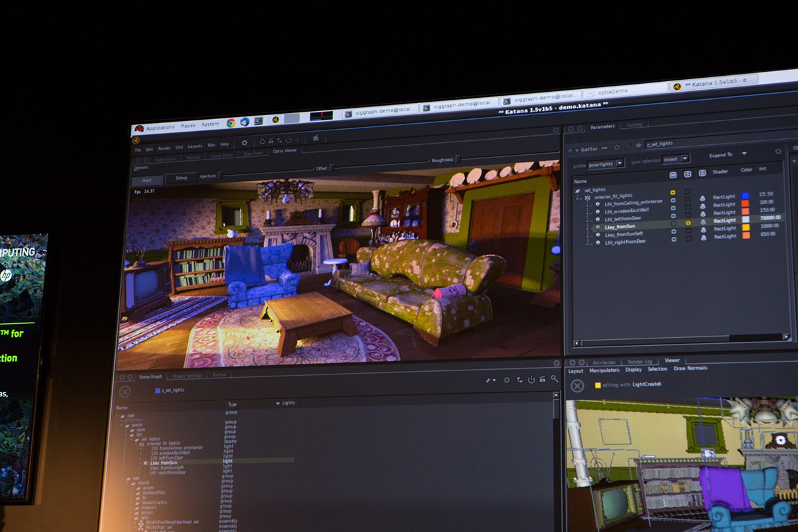Switch to the Catalog tab
Image resolution: width=798 pixels, height=532 pixels.
pos(634,124)
